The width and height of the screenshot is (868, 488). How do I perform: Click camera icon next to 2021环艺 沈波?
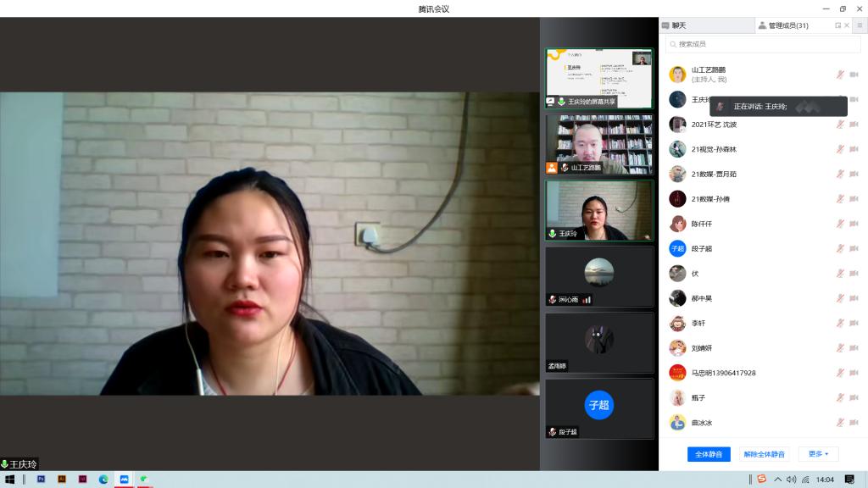[854, 125]
